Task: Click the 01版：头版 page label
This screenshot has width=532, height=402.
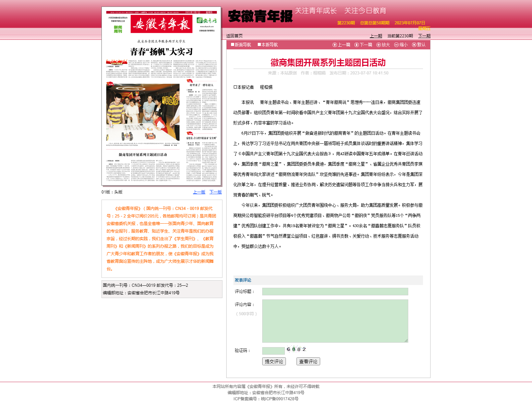Action: 112,192
